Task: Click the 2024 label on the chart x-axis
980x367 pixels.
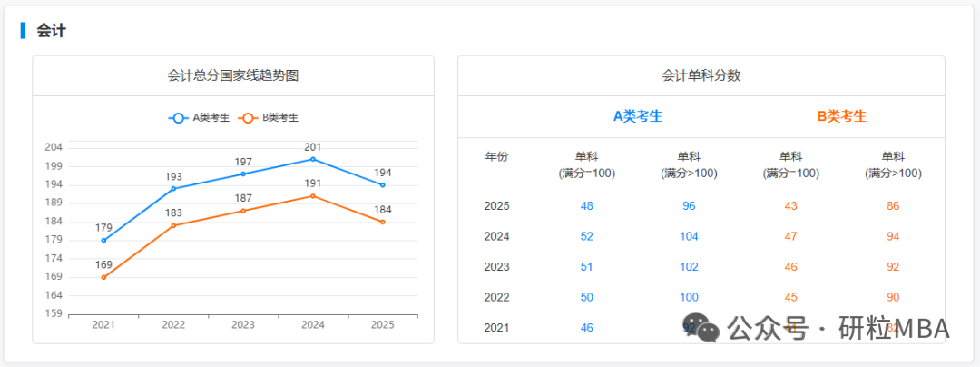Action: (313, 325)
